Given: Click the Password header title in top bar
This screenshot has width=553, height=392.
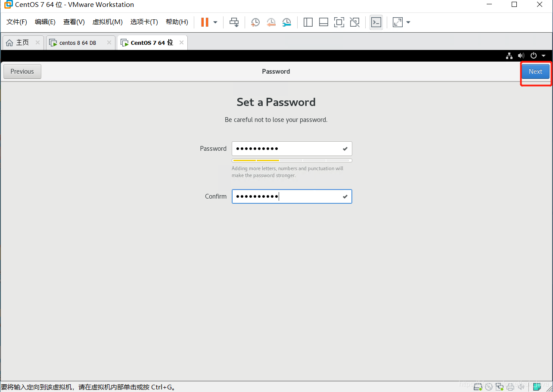Looking at the screenshot, I should 276,72.
